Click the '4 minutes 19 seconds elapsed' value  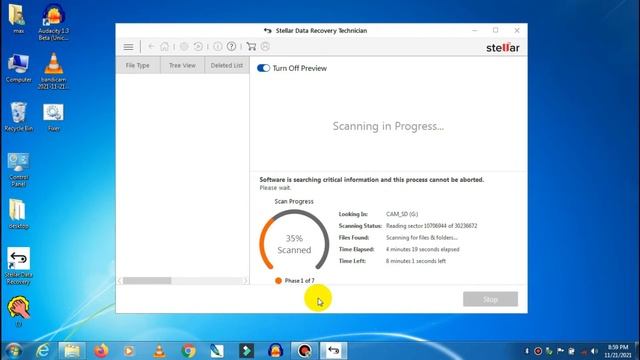tap(422, 249)
